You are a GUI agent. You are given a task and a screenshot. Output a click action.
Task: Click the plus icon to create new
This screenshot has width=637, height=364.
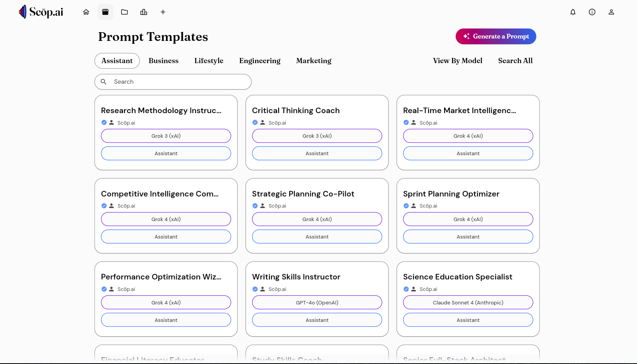[x=163, y=12]
